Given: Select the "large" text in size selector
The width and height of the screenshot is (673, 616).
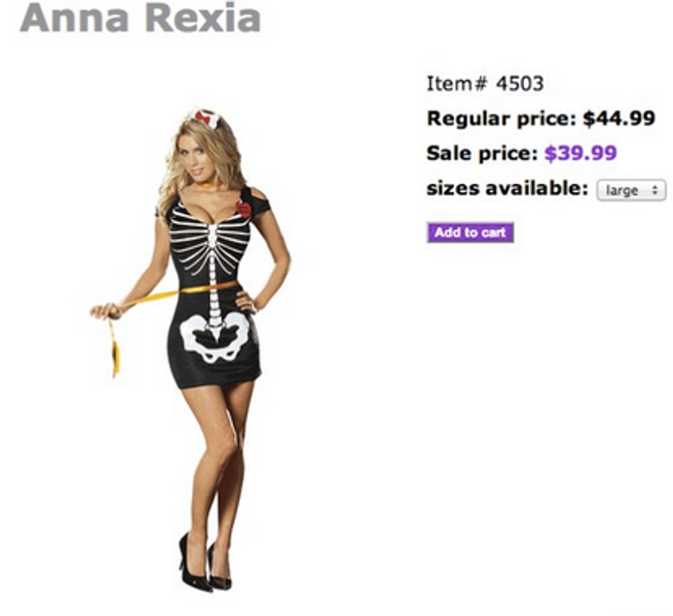Looking at the screenshot, I should (621, 190).
